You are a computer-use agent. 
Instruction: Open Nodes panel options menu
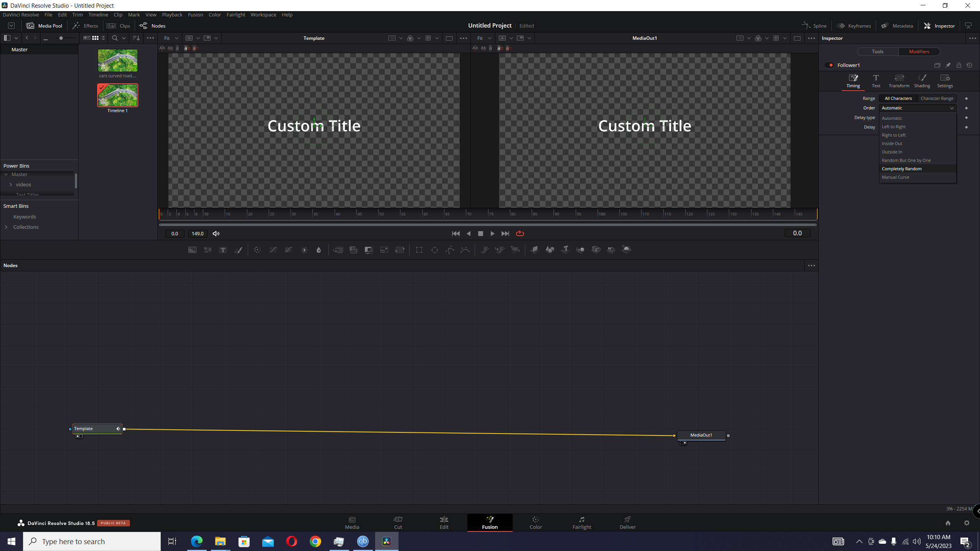(x=811, y=265)
